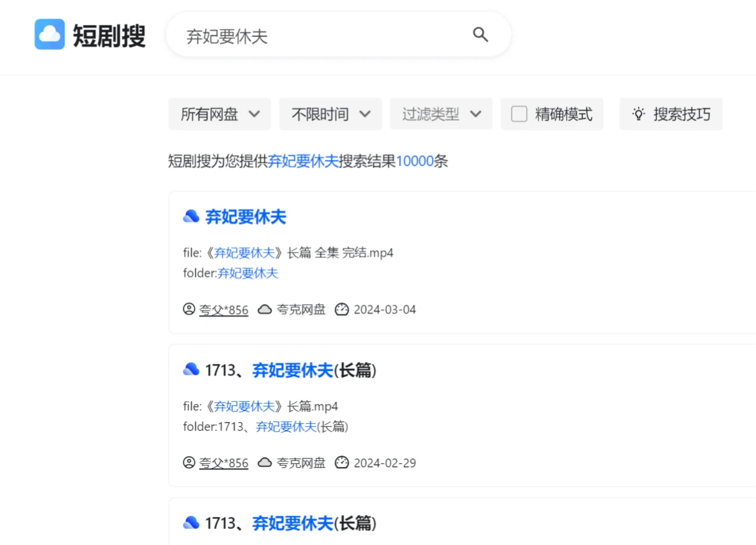The width and height of the screenshot is (756, 545).
Task: Expand the 不限时间 filter dropdown
Action: point(330,114)
